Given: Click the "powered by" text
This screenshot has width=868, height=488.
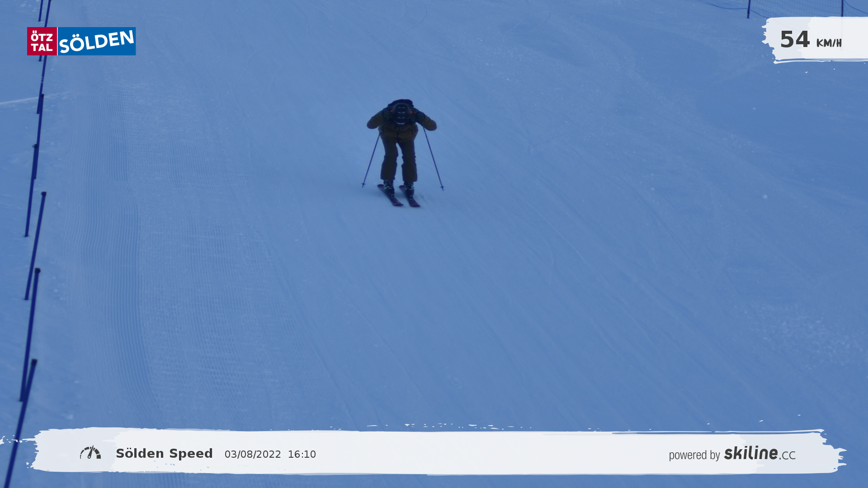Looking at the screenshot, I should pyautogui.click(x=694, y=455).
